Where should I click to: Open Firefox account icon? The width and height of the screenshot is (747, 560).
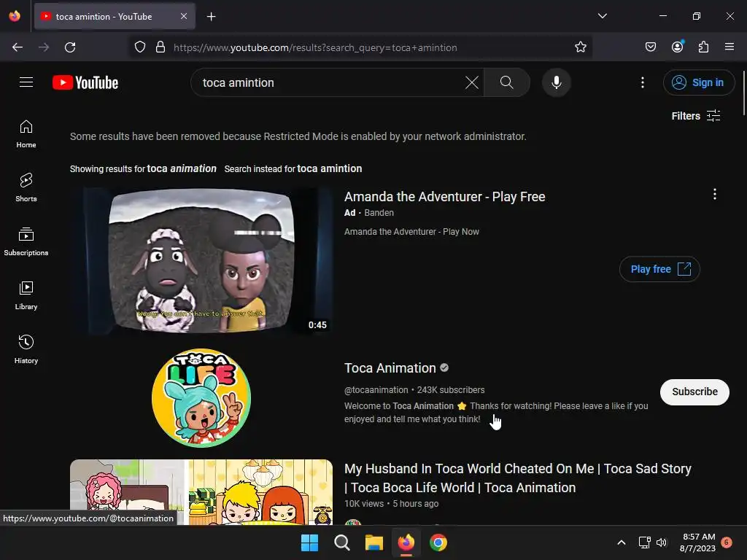coord(677,47)
